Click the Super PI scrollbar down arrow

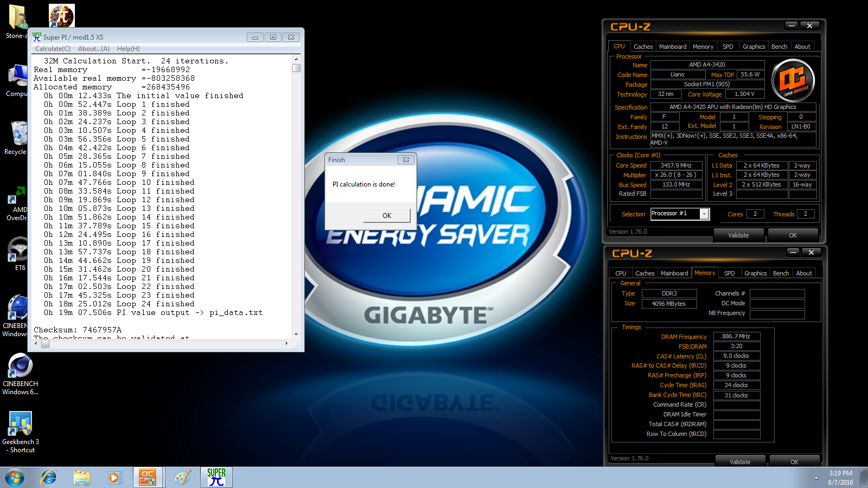(296, 335)
